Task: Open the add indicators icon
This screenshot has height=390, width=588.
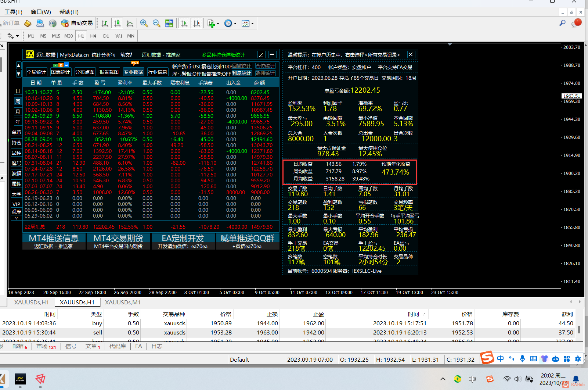Action: [x=211, y=24]
